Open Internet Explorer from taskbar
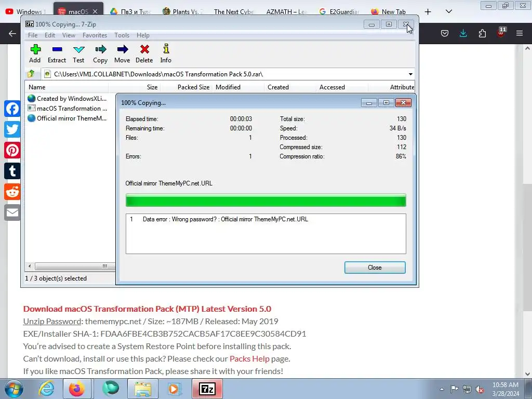The width and height of the screenshot is (532, 399). click(46, 389)
